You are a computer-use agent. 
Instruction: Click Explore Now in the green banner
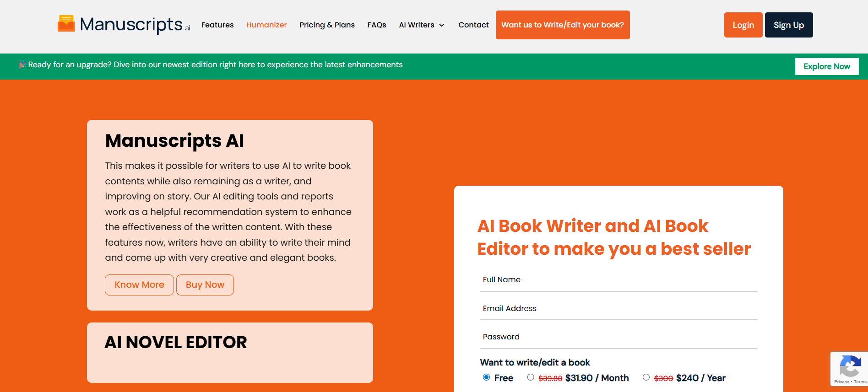point(826,66)
